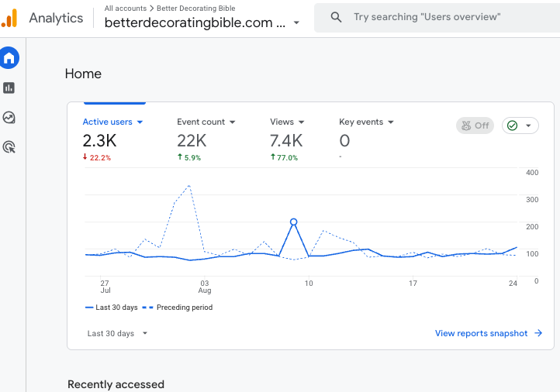This screenshot has height=392, width=560.
Task: Open the Reports bar chart icon
Action: coord(9,88)
